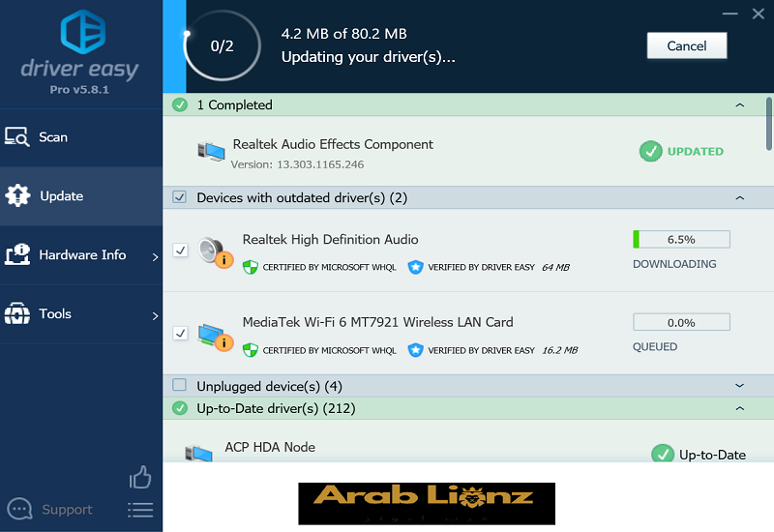Expand the Tools submenu arrow
The width and height of the screenshot is (774, 532).
point(155,316)
